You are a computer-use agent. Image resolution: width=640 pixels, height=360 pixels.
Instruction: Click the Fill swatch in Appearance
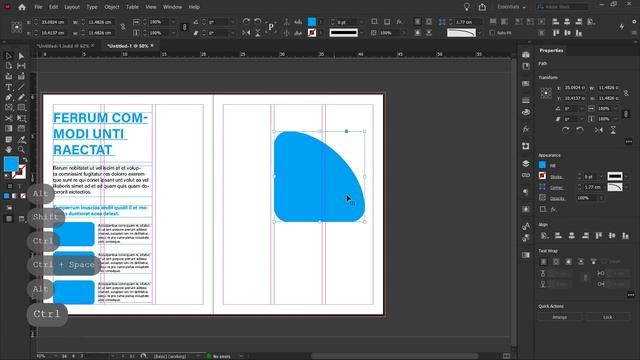542,165
